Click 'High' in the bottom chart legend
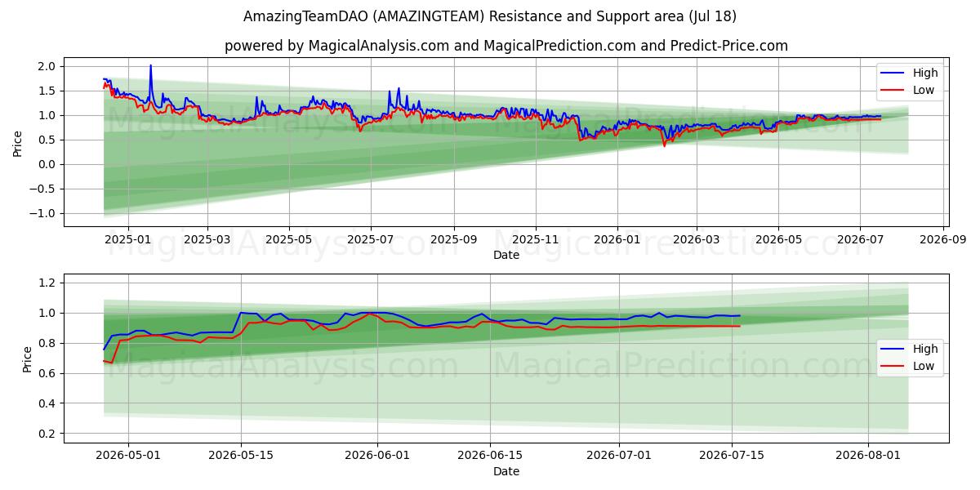The height and width of the screenshot is (490, 980). pyautogui.click(x=925, y=349)
